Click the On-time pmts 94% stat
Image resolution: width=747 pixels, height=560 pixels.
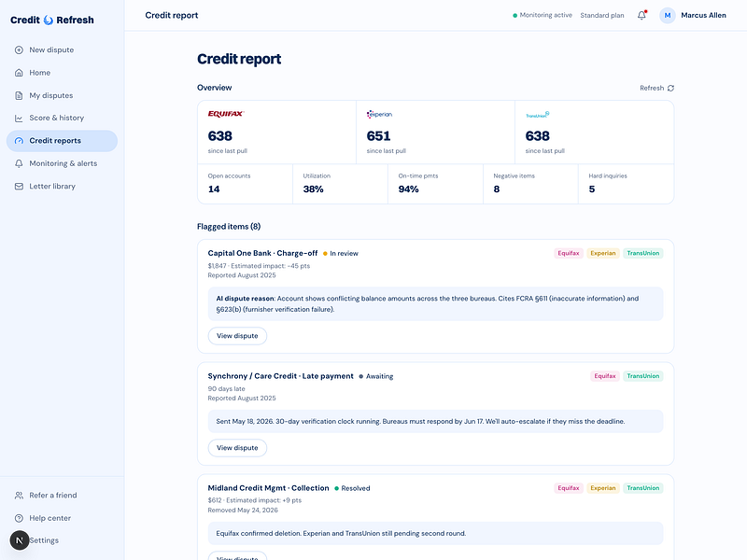(x=435, y=184)
